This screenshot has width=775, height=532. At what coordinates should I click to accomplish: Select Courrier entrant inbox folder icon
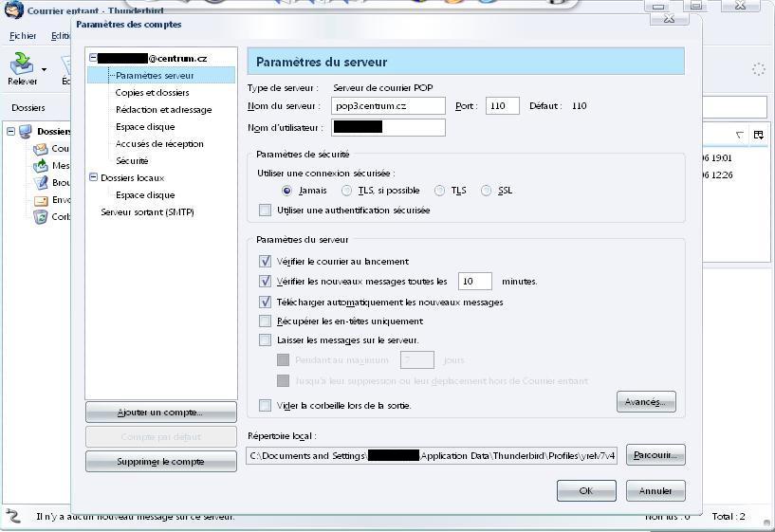41,149
